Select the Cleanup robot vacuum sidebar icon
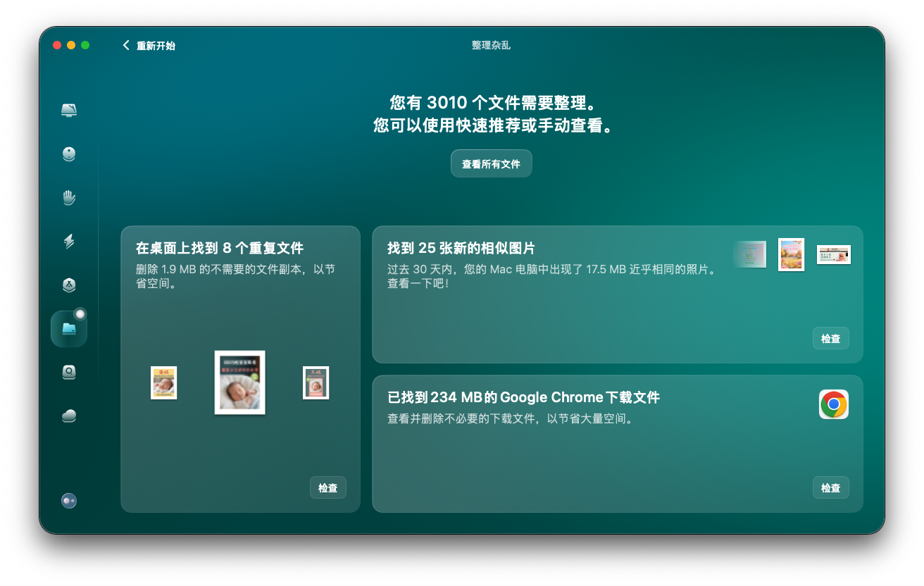 pyautogui.click(x=69, y=154)
